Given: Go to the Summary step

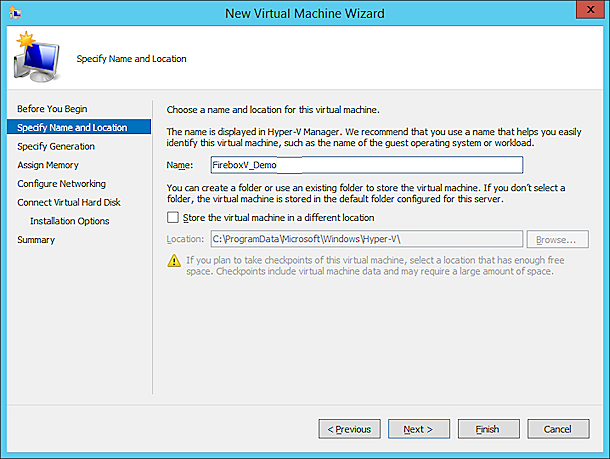Looking at the screenshot, I should click(36, 240).
